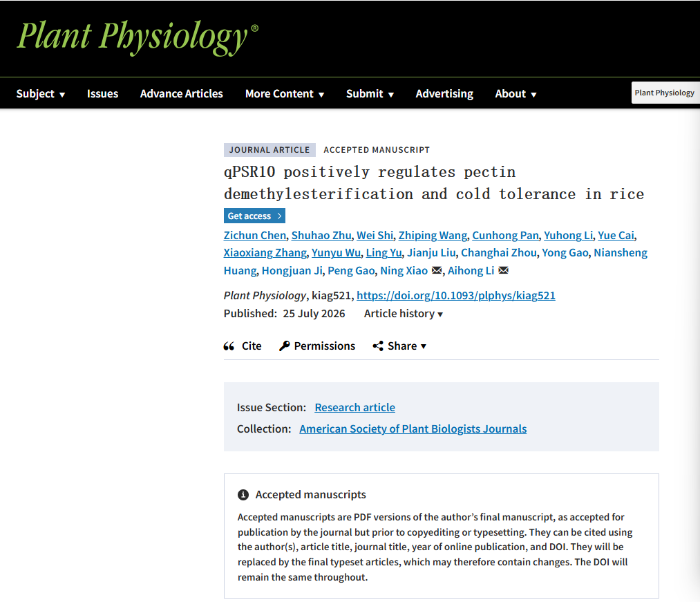
Task: Open the More Content dropdown
Action: (x=285, y=94)
